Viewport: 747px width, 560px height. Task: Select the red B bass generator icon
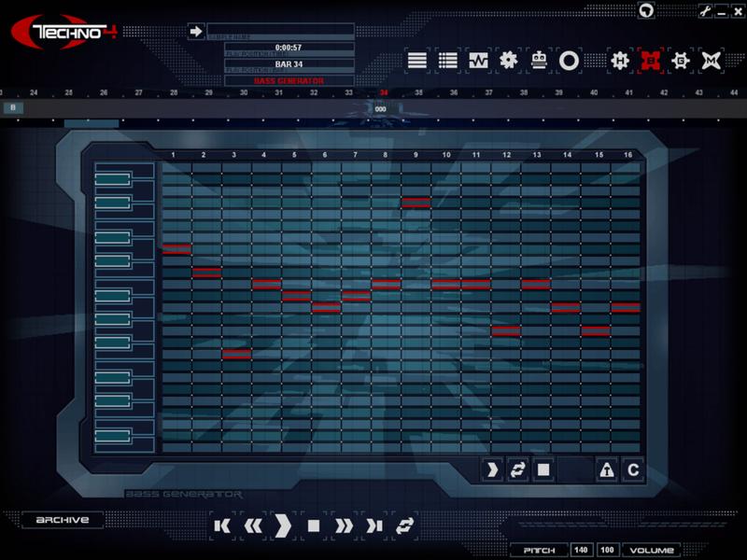pos(650,61)
